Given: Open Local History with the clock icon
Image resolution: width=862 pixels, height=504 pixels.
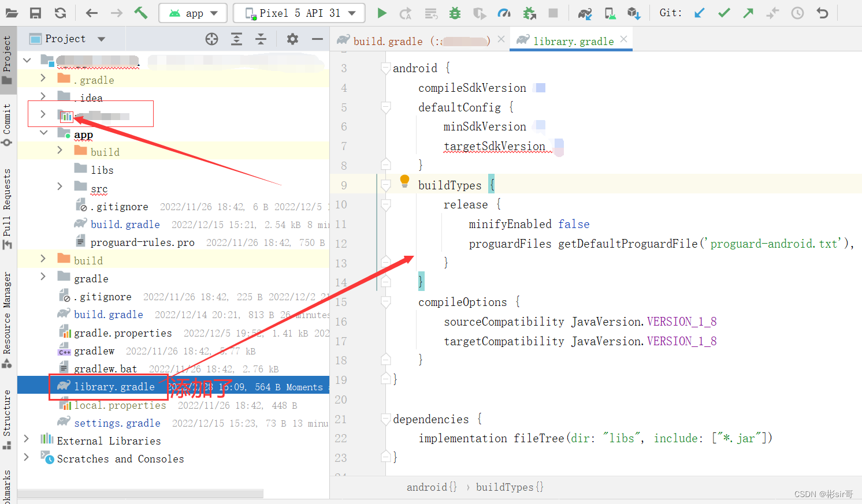Looking at the screenshot, I should pos(798,13).
